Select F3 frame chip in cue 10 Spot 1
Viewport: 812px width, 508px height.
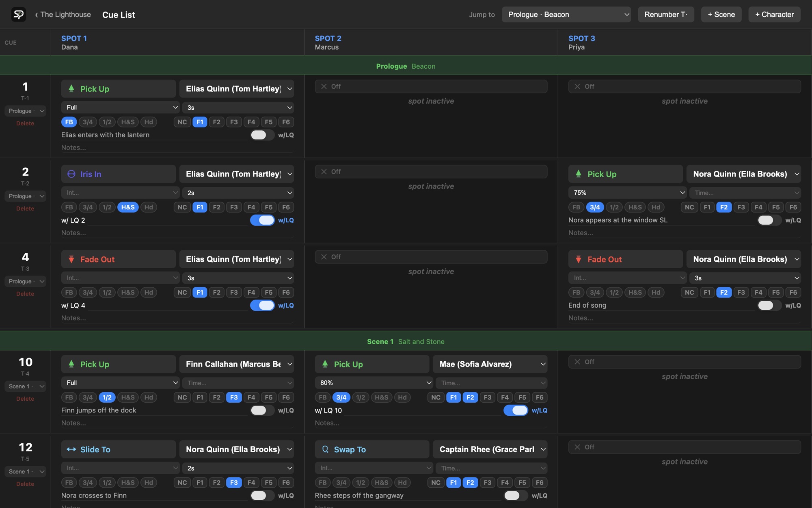(234, 397)
